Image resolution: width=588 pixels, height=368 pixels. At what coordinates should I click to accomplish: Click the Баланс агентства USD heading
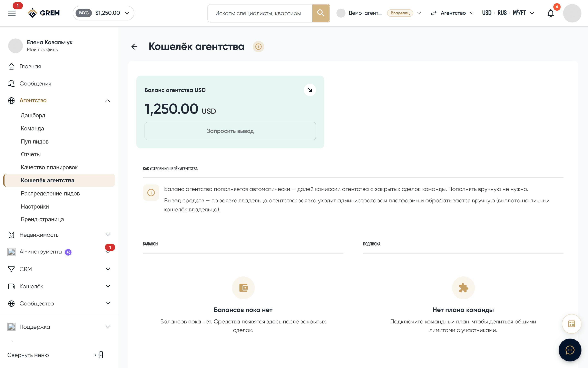click(x=175, y=90)
